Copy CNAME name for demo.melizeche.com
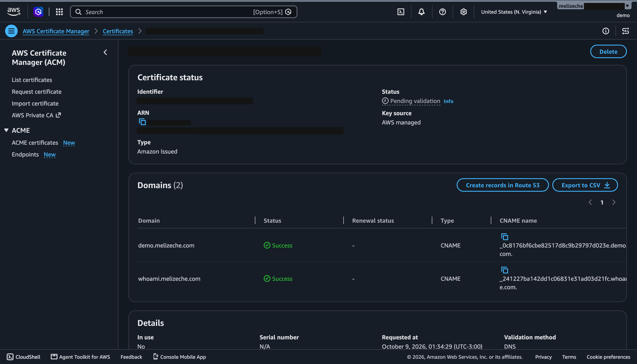The height and width of the screenshot is (364, 637). pyautogui.click(x=505, y=237)
